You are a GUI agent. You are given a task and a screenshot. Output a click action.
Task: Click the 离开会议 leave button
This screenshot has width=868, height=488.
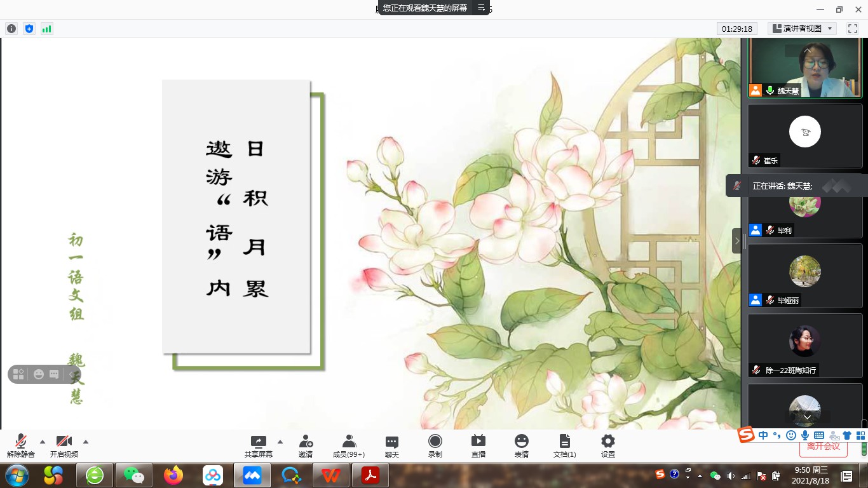tap(823, 447)
